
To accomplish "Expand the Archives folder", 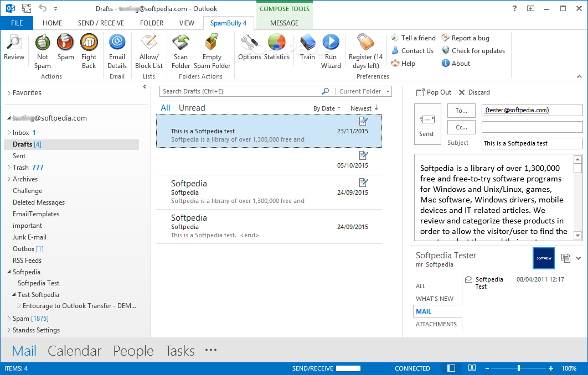I will pos(9,179).
